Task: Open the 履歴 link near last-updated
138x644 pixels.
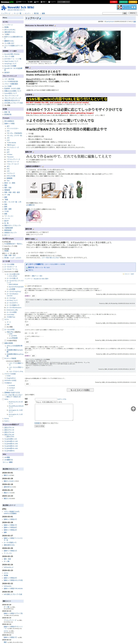Action: (x=134, y=21)
